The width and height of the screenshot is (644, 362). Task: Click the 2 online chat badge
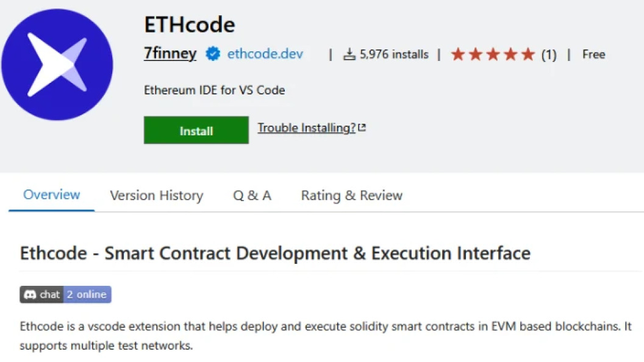pos(65,295)
